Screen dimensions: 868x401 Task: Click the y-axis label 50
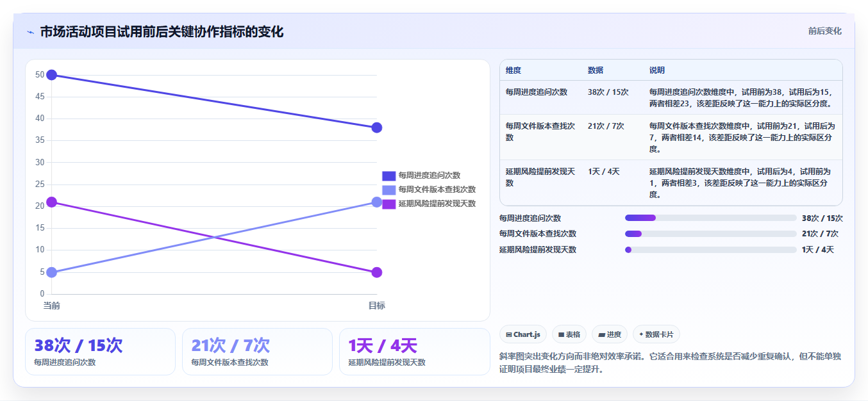click(40, 75)
